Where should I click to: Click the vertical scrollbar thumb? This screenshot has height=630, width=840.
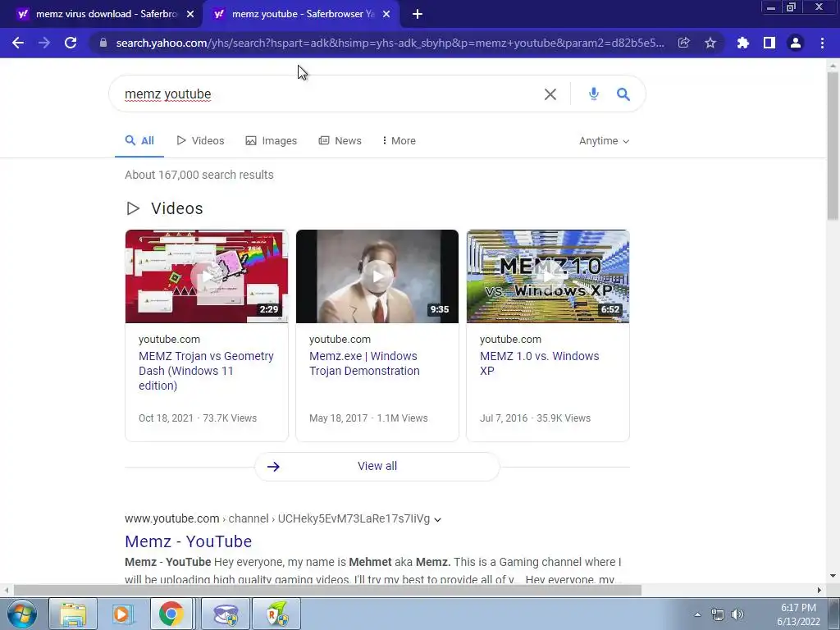coord(833,144)
